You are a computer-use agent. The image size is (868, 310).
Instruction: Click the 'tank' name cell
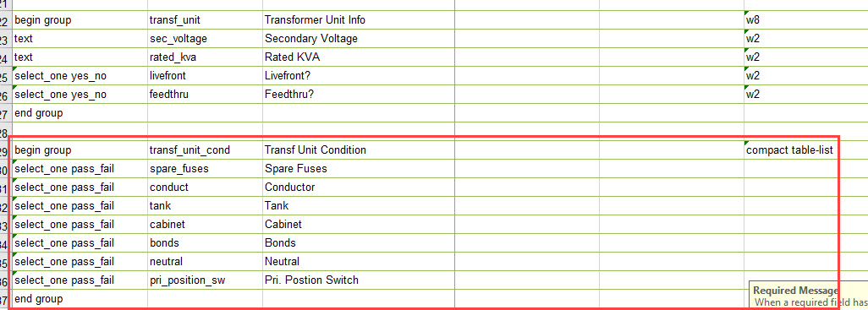(x=205, y=206)
